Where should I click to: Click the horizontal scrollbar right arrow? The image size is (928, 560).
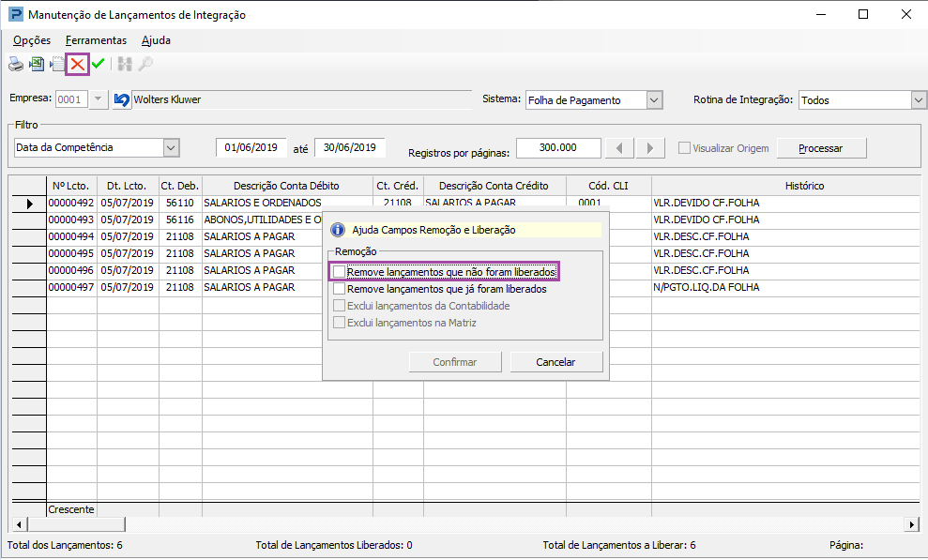(x=910, y=524)
